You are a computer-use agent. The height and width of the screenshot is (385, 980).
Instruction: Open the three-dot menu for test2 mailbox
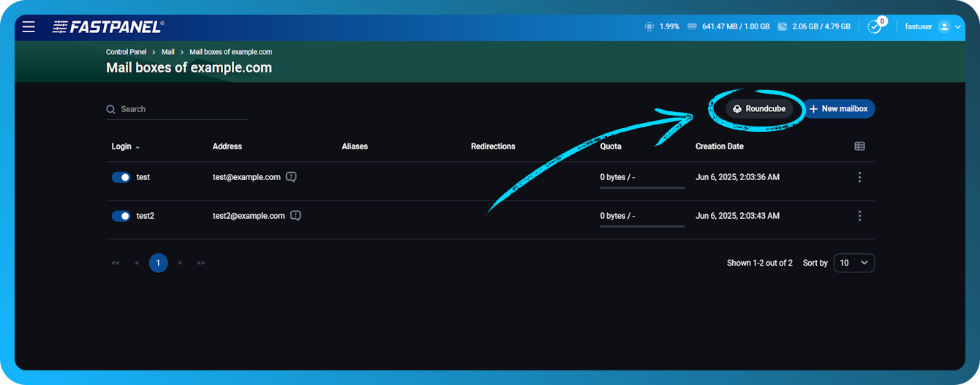pos(859,216)
